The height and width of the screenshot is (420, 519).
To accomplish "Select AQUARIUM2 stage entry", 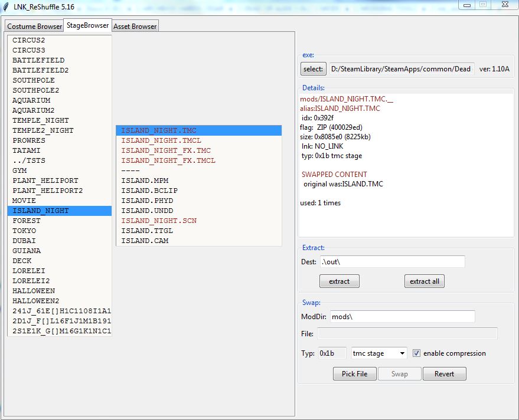I will [60, 110].
